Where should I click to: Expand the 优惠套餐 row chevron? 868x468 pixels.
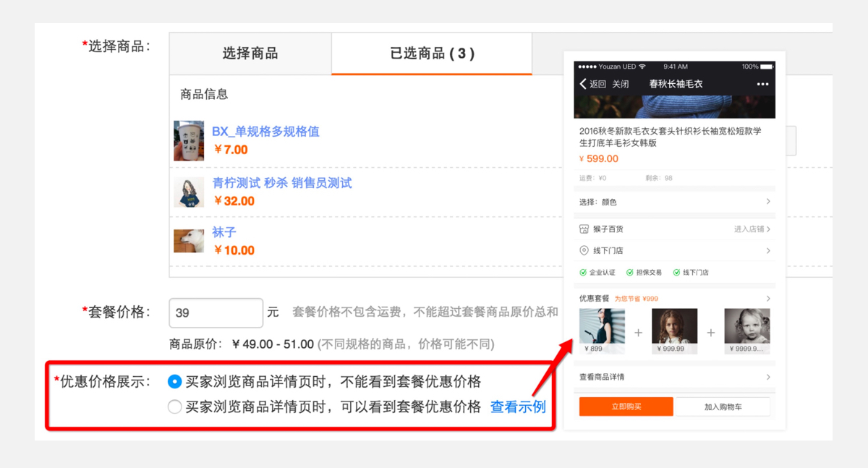pyautogui.click(x=768, y=298)
